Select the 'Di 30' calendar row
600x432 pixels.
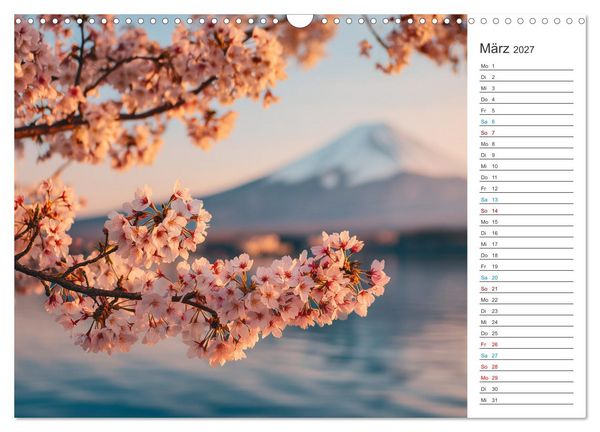point(527,388)
